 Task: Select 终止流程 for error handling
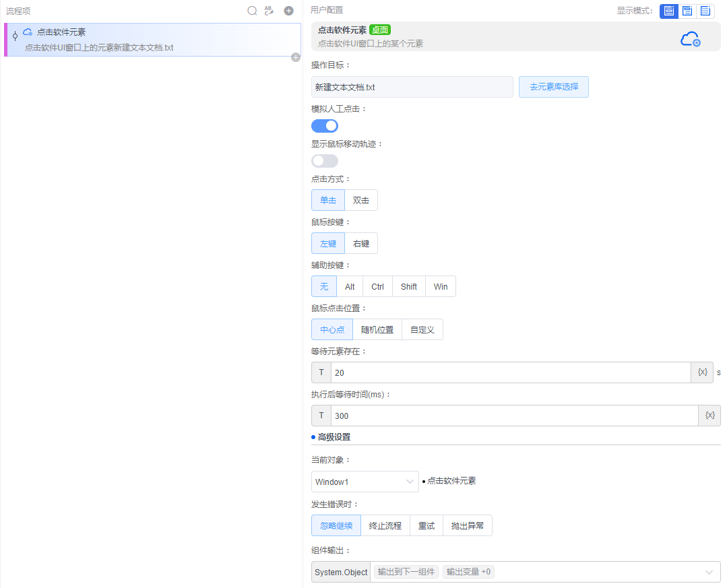[x=385, y=525]
